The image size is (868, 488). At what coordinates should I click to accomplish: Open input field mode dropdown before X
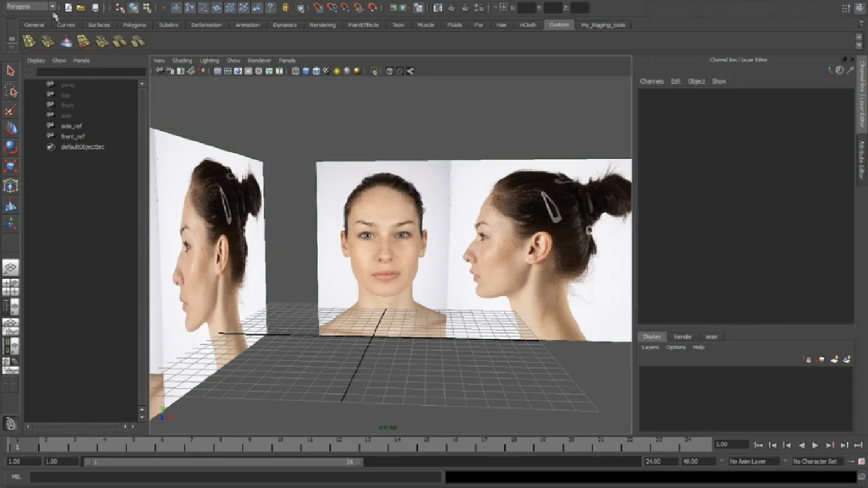coord(495,8)
